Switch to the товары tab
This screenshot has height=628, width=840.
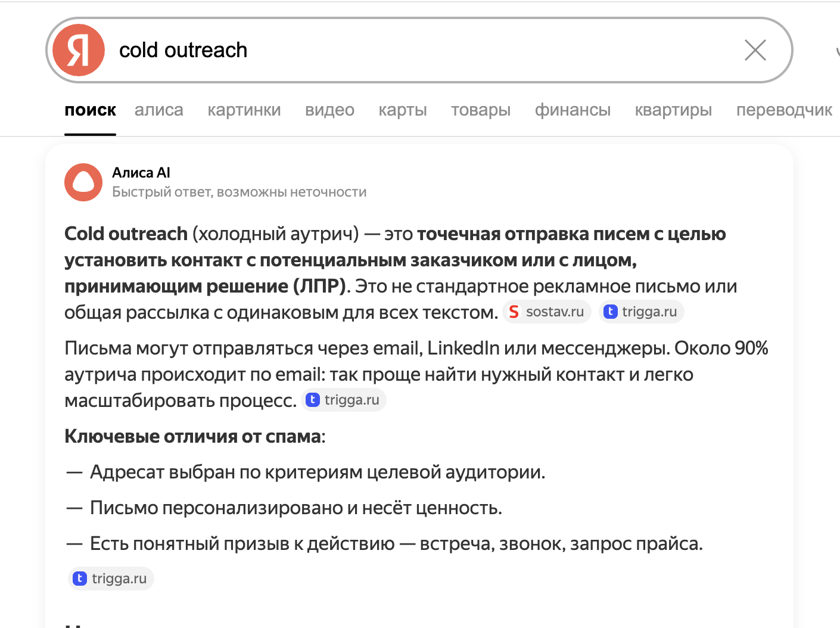[x=480, y=110]
